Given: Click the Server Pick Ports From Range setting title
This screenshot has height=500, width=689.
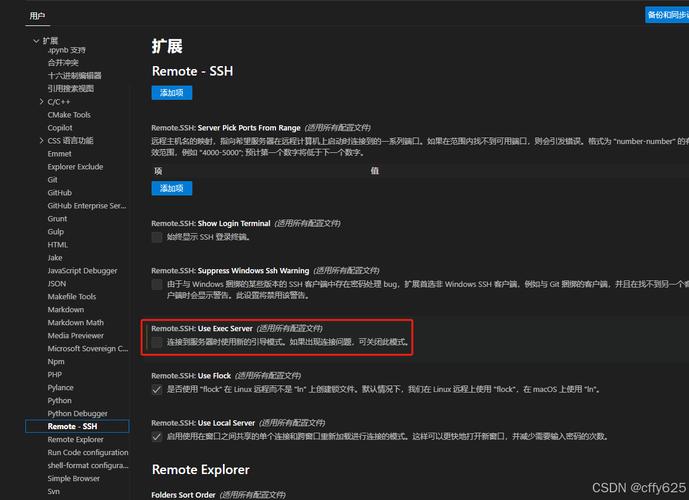Looking at the screenshot, I should [226, 128].
